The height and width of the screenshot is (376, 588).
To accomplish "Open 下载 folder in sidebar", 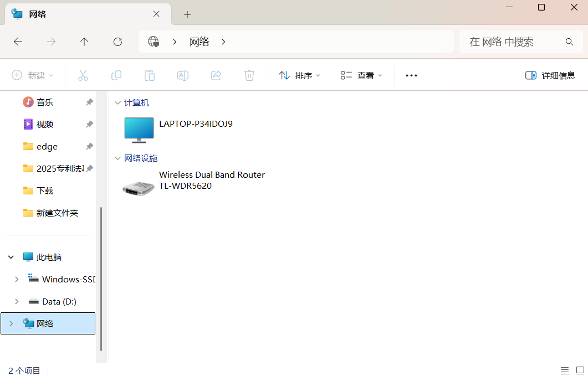I will (x=45, y=191).
